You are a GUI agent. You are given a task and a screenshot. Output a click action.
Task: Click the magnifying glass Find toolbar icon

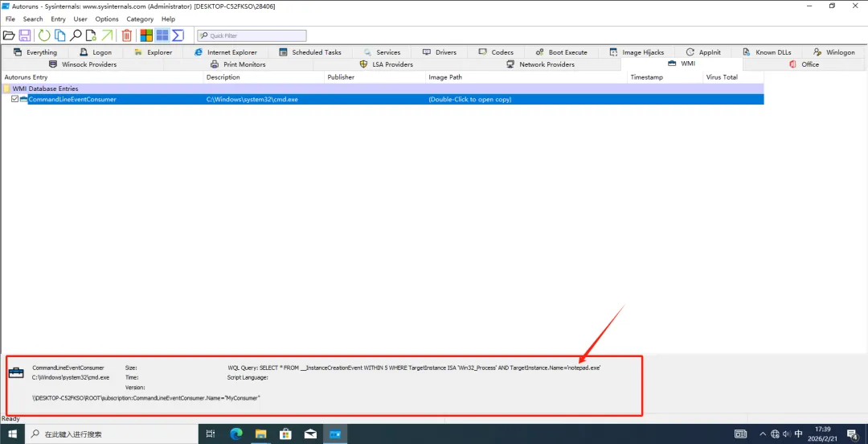pyautogui.click(x=76, y=35)
